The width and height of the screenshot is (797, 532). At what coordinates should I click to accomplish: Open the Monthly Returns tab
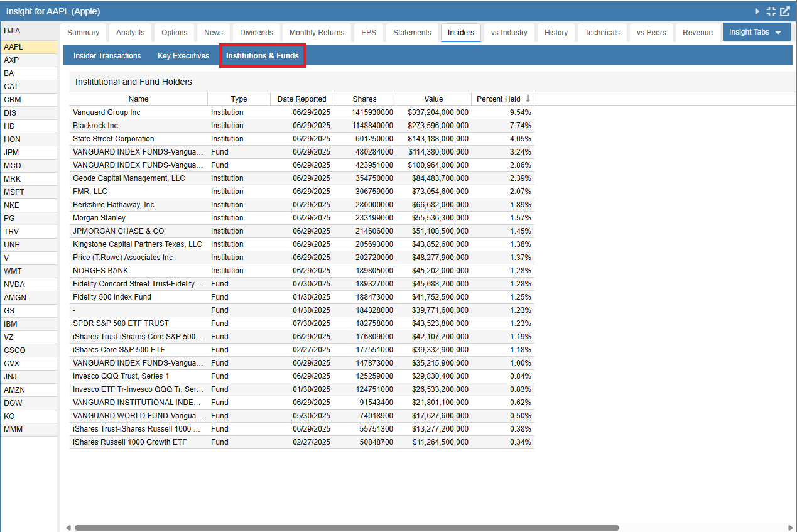[317, 33]
